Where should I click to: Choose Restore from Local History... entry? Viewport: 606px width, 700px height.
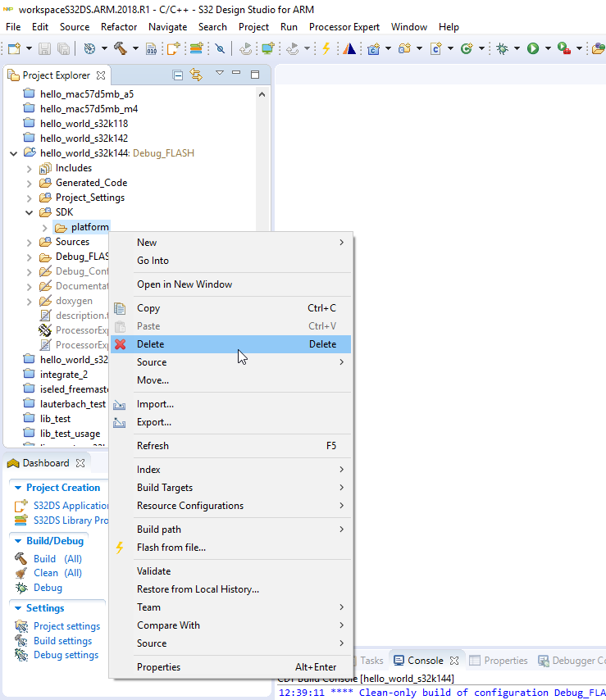click(231, 589)
